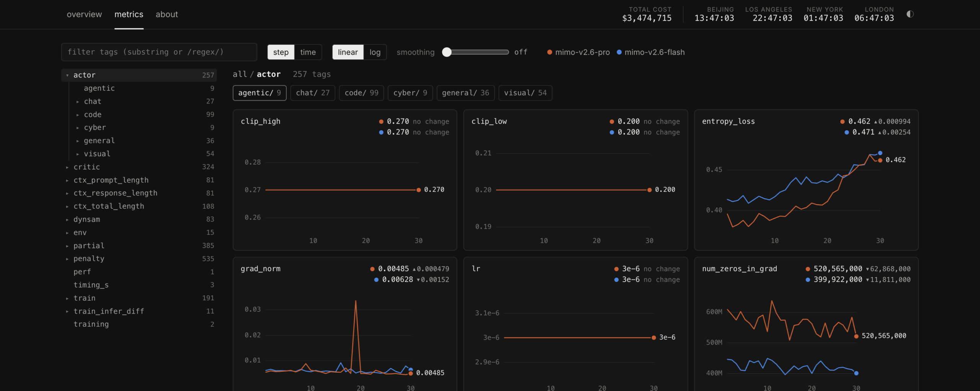Expand the partial node
The height and width of the screenshot is (391, 980).
[67, 246]
